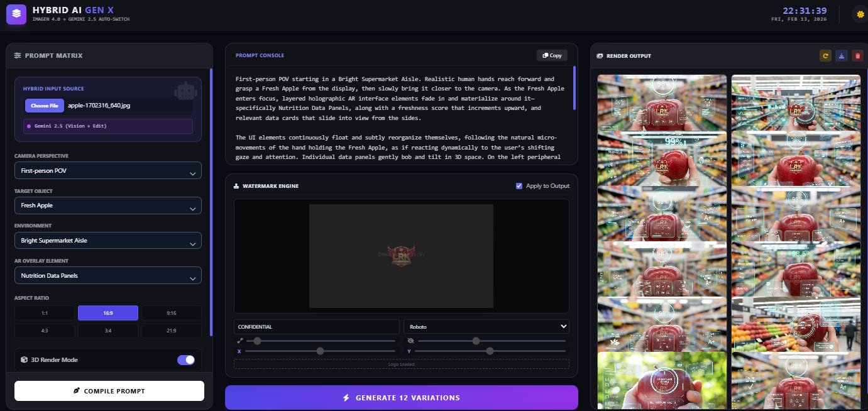Open the Environment dropdown
Screen dimensions: 868x411
(x=108, y=241)
